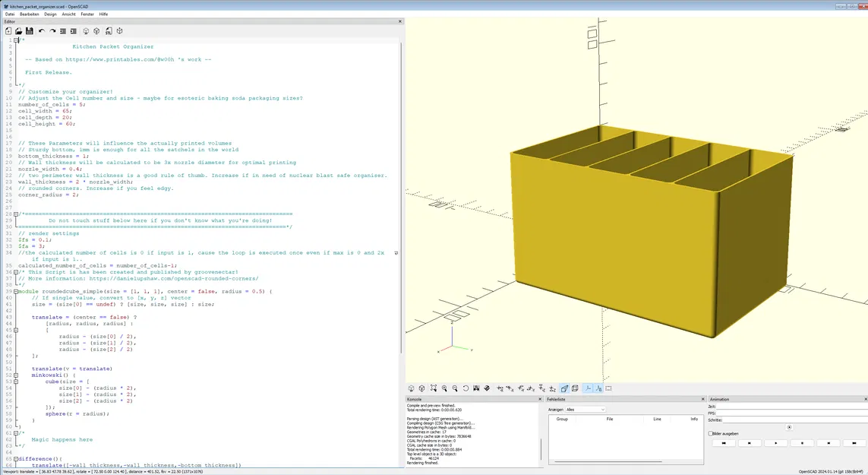Click the view all zoom-fit icon
The image size is (868, 475).
433,388
